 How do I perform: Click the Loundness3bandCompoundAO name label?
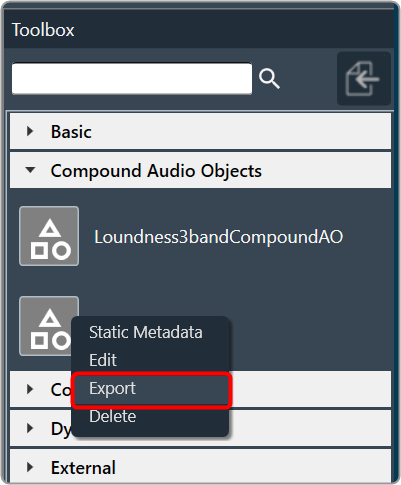[219, 237]
